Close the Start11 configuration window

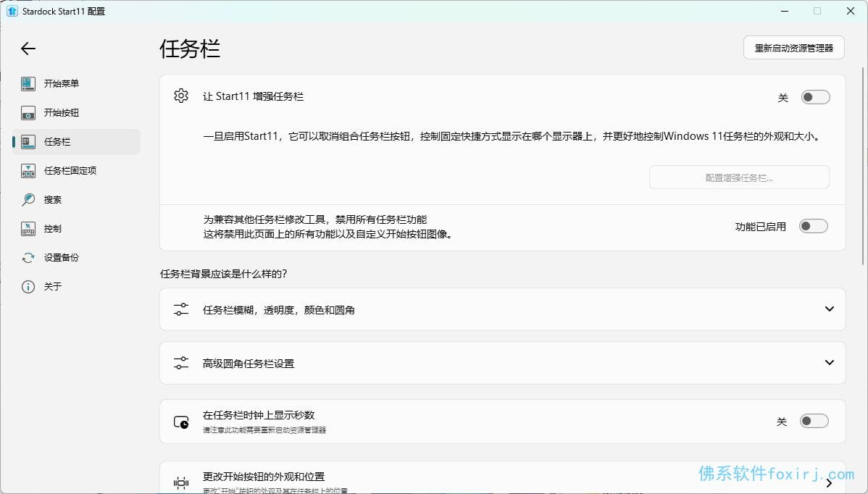click(851, 11)
